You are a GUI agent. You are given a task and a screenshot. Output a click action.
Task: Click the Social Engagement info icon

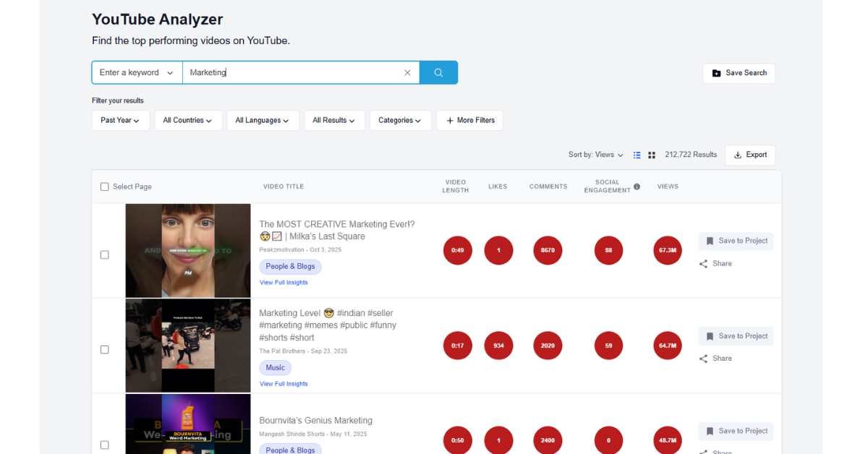click(637, 187)
